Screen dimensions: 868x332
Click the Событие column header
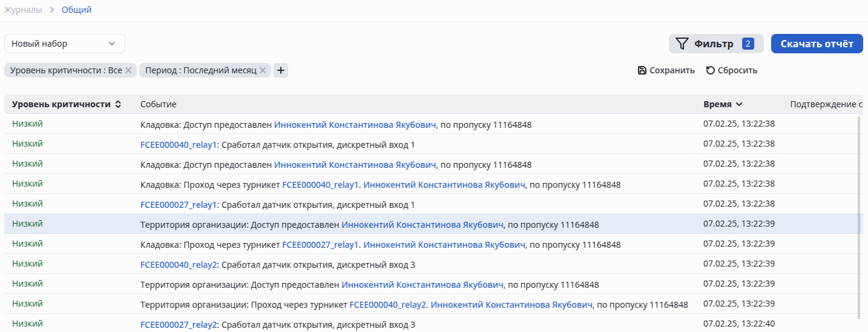coord(158,104)
